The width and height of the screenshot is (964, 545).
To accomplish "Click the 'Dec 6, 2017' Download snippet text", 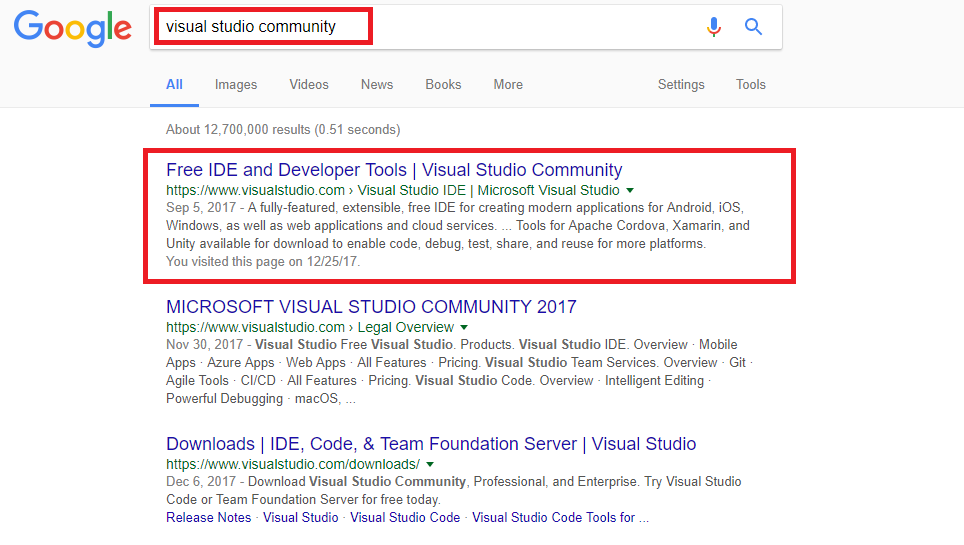I will [x=454, y=490].
